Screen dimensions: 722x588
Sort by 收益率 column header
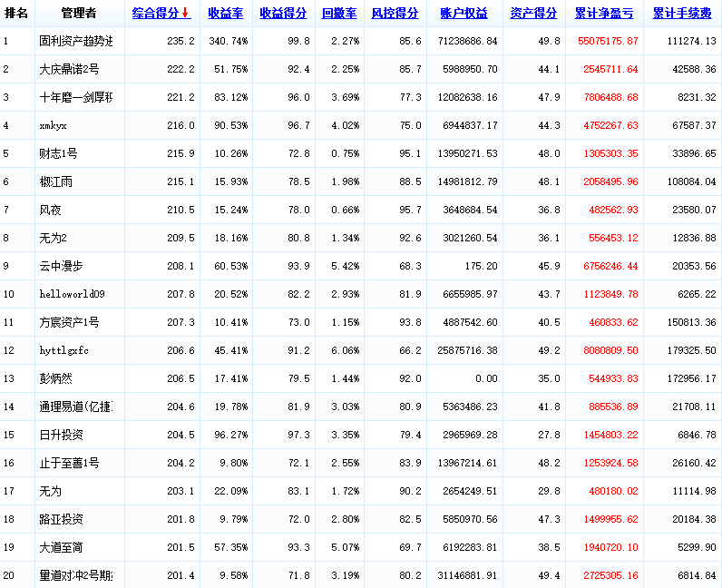pos(224,14)
